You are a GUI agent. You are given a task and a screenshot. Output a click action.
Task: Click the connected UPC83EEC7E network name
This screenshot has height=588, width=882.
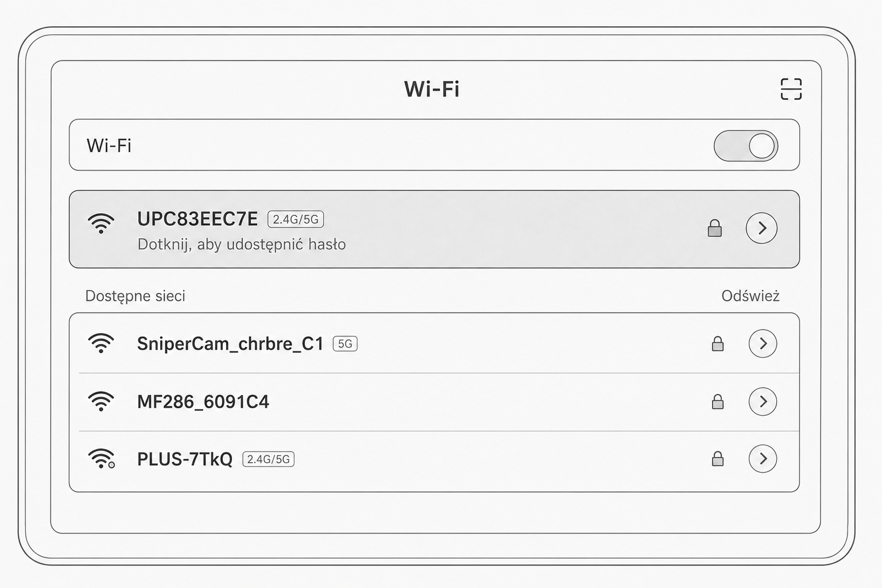(x=198, y=219)
